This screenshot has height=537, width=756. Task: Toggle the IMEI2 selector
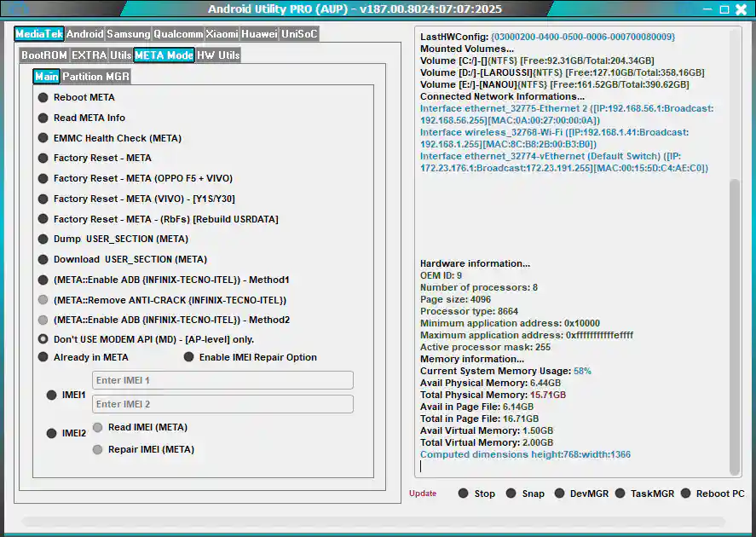(x=66, y=433)
